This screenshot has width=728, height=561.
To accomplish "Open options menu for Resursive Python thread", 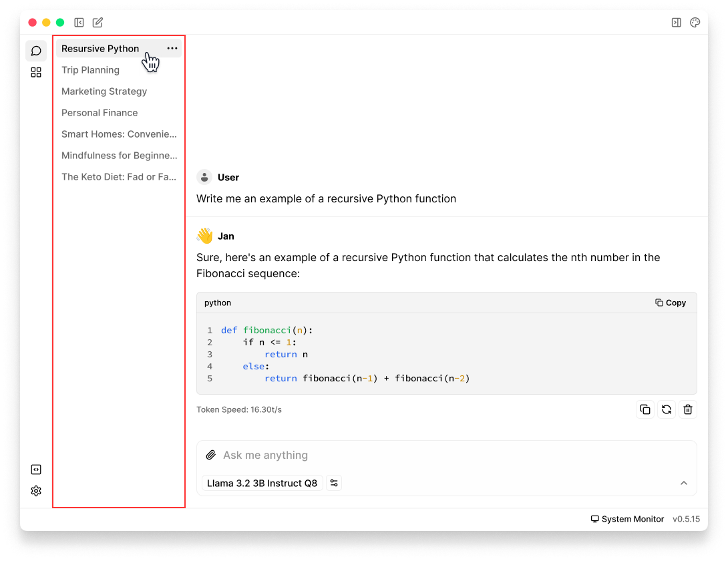I will (x=172, y=48).
